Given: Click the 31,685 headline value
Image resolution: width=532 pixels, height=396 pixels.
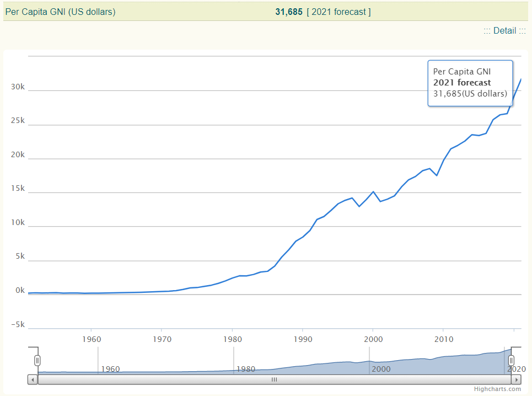Looking at the screenshot, I should point(289,12).
